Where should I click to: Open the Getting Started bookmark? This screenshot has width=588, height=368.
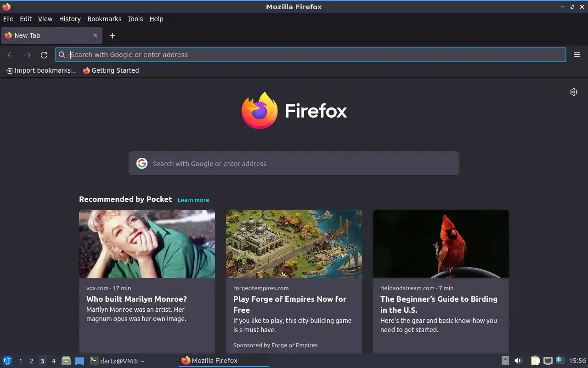click(x=111, y=70)
